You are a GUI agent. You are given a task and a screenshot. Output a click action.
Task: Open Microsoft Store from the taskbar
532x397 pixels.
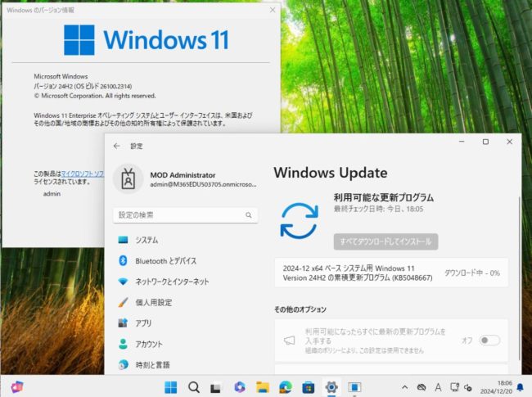pyautogui.click(x=308, y=387)
